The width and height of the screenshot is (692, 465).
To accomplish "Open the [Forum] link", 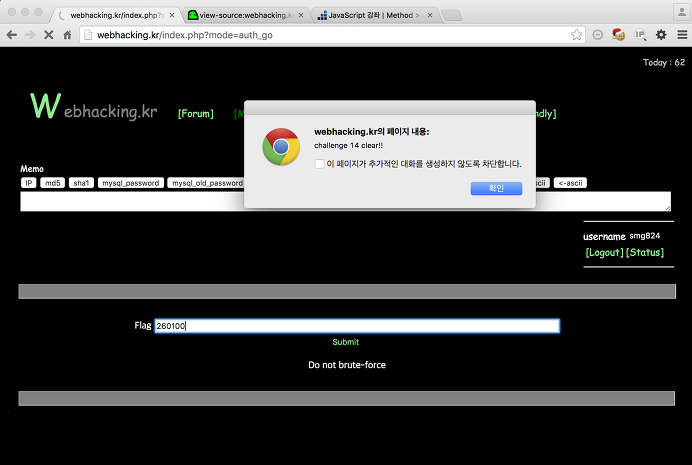I will click(x=196, y=114).
